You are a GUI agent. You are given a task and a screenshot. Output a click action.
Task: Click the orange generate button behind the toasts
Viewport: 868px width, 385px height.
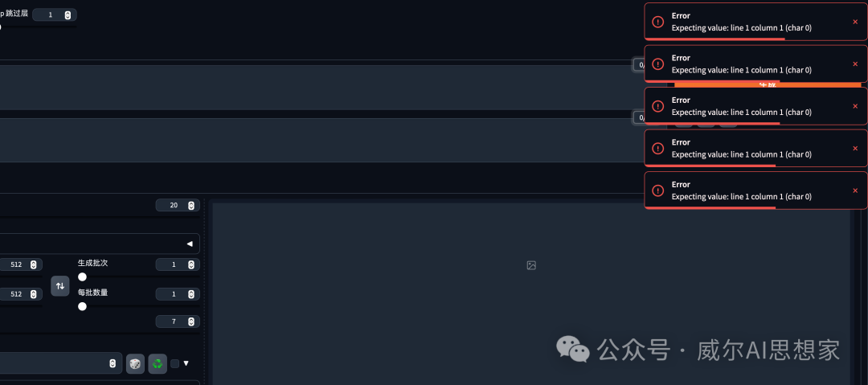click(768, 84)
